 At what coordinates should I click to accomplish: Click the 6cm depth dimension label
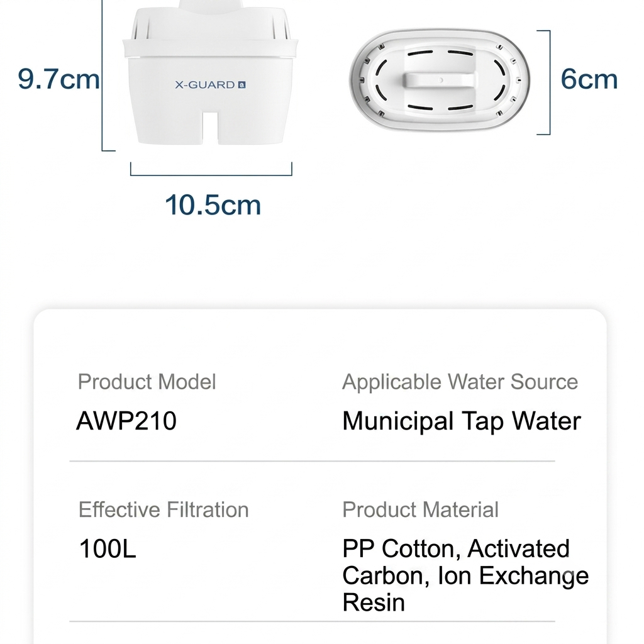tap(589, 79)
